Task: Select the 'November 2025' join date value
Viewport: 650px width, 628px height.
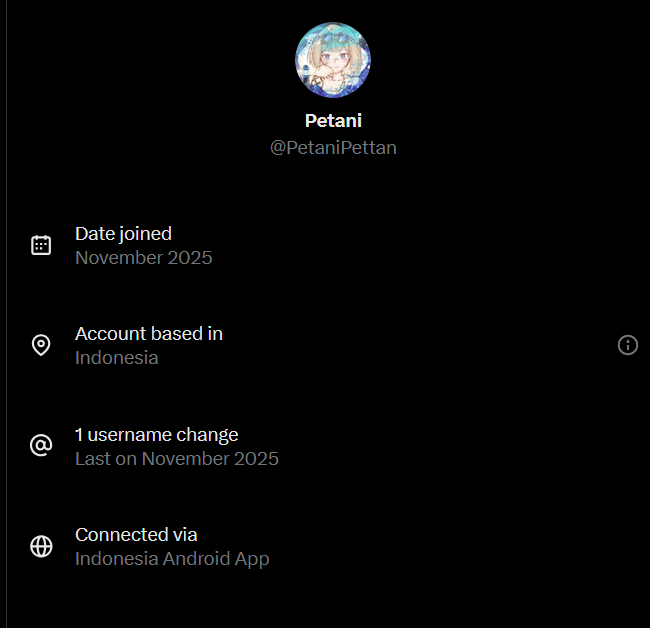Action: tap(143, 258)
